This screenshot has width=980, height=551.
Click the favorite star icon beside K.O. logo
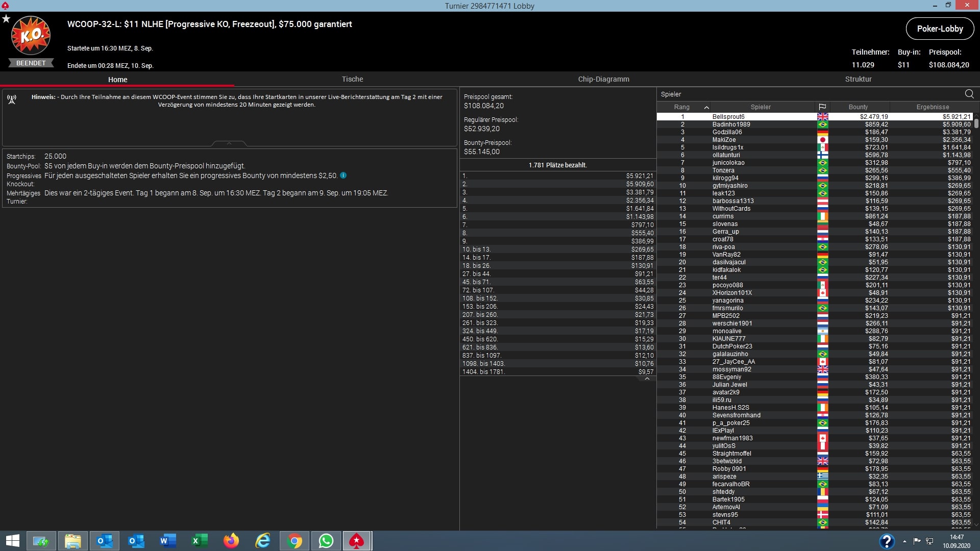click(6, 19)
